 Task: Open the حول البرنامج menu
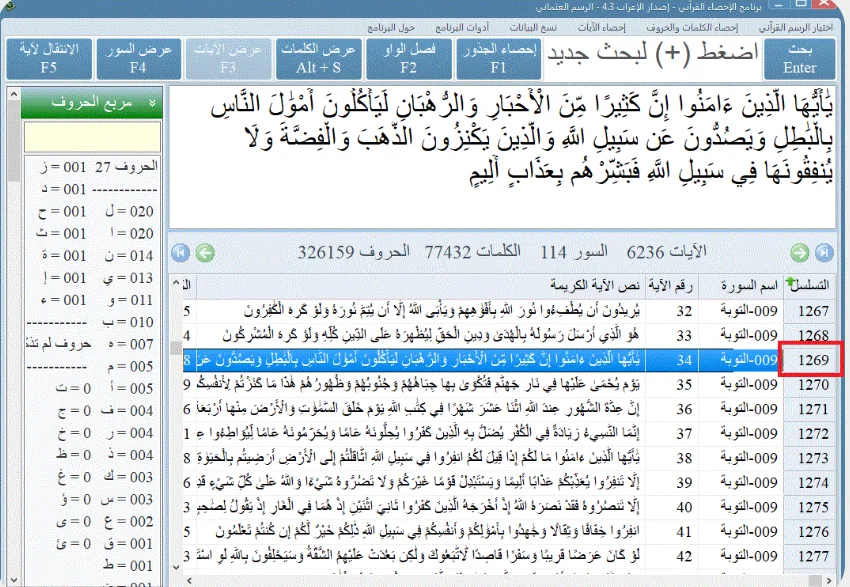coord(392,27)
